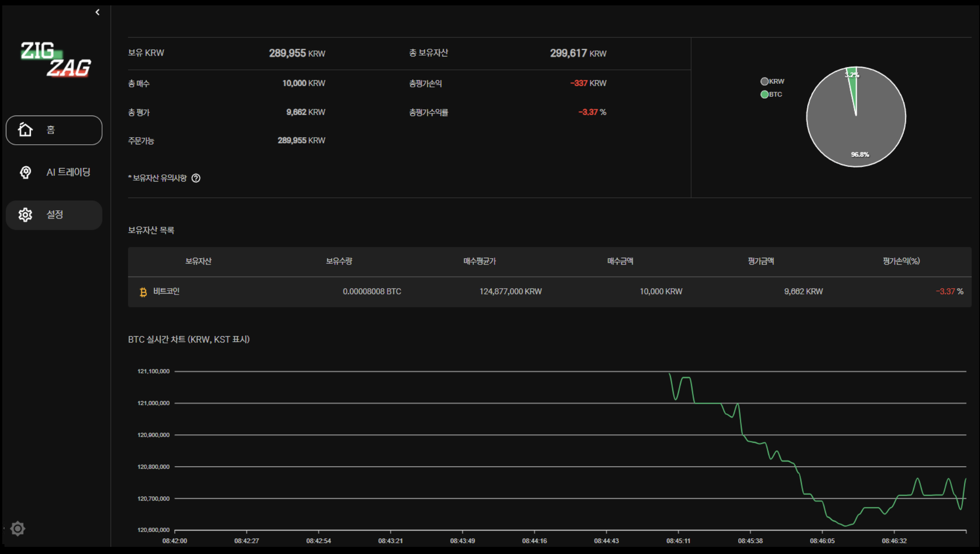Click the 평가손익(%) column header
This screenshot has height=554, width=980.
point(901,261)
